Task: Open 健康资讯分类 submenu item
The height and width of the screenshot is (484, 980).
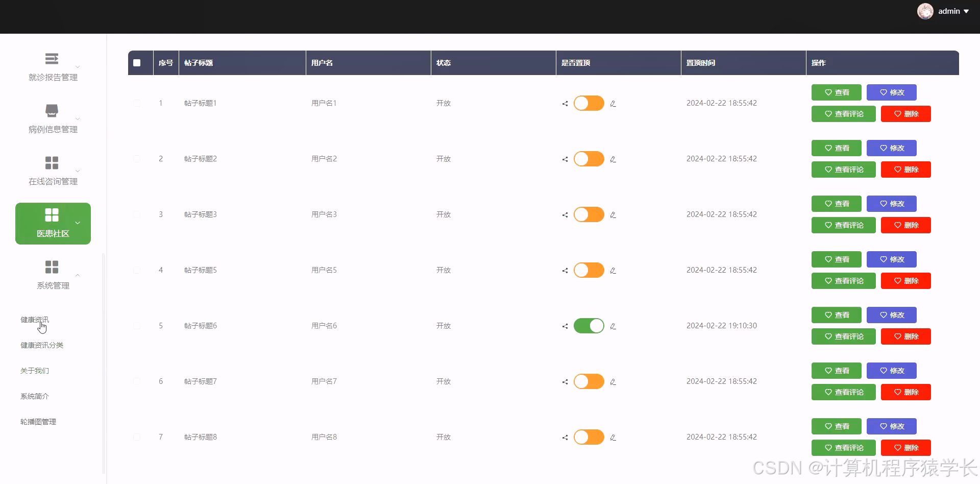Action: pyautogui.click(x=42, y=345)
